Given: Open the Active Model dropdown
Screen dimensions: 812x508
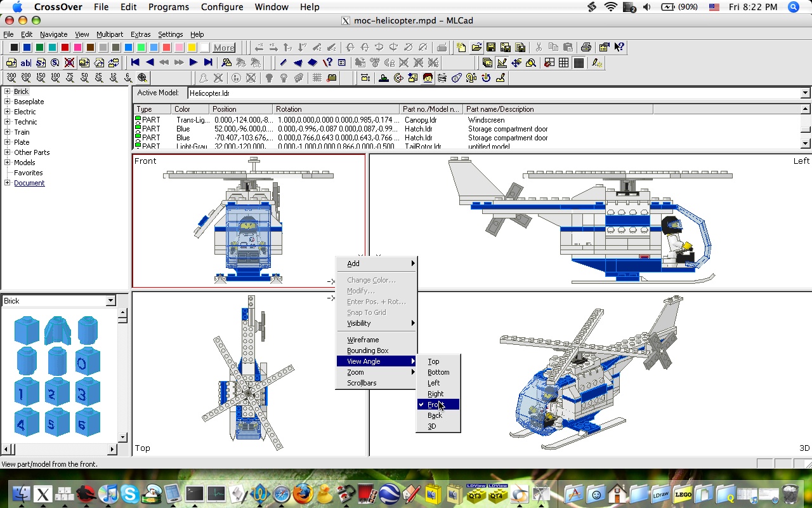Looking at the screenshot, I should tap(805, 93).
